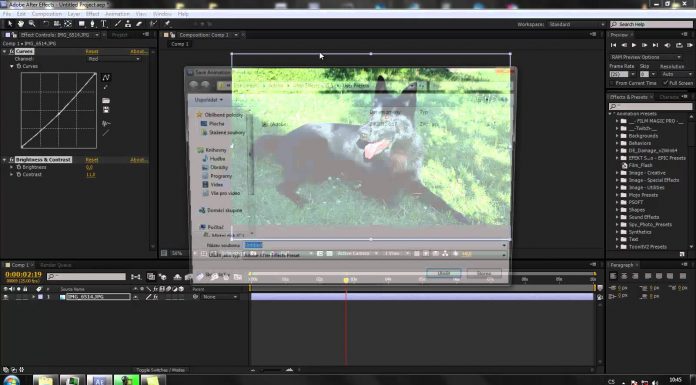Mute audio in Preview panel

coord(667,45)
